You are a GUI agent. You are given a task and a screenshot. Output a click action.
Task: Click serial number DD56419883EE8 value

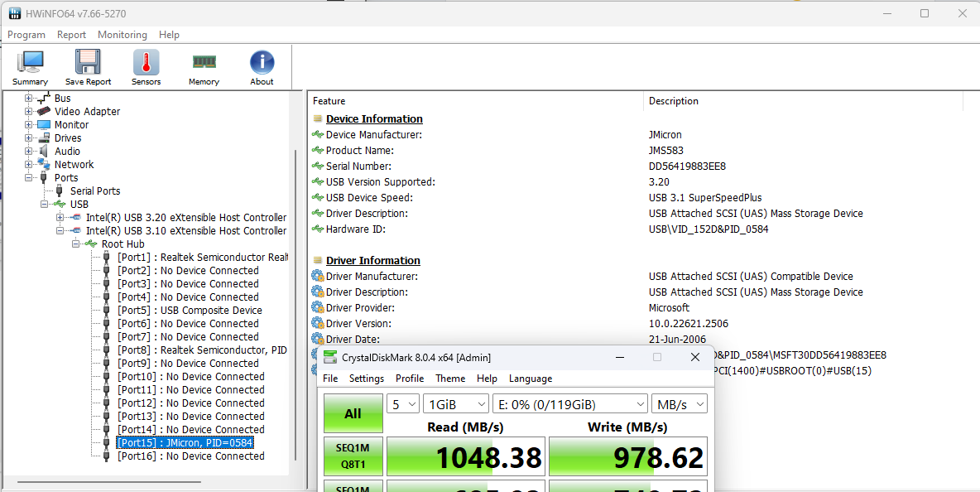pos(687,166)
